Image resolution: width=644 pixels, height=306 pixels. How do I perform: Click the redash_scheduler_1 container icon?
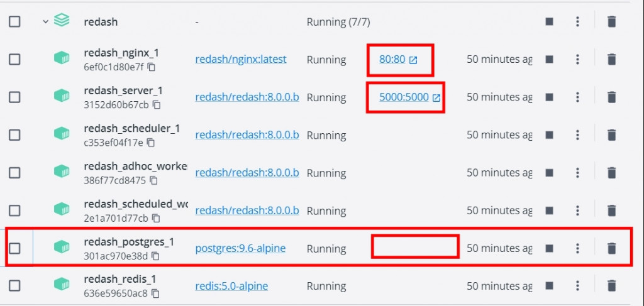click(62, 133)
